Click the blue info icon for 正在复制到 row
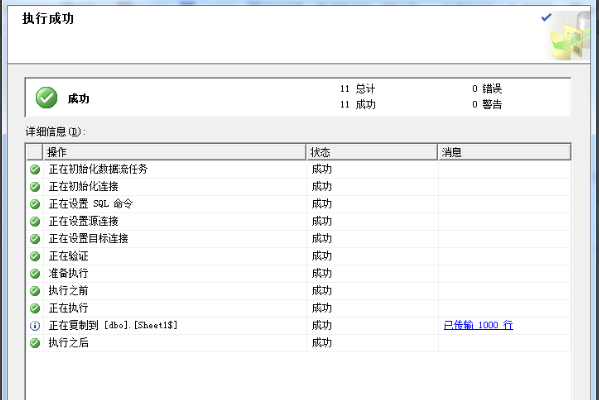Screen dimensions: 599x400 (x=35, y=326)
